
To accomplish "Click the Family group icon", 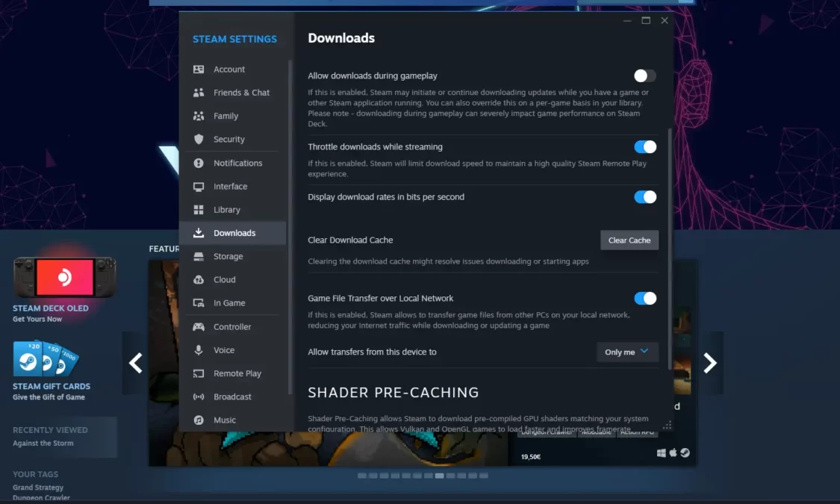I will [x=198, y=116].
